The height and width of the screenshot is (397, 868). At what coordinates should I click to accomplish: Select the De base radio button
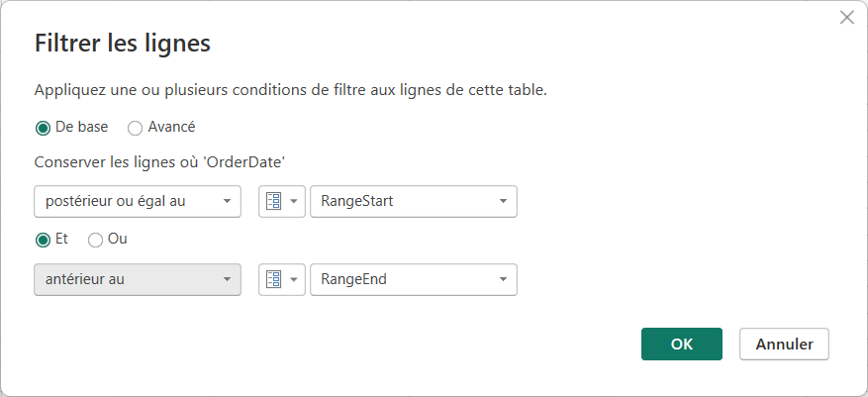(43, 127)
